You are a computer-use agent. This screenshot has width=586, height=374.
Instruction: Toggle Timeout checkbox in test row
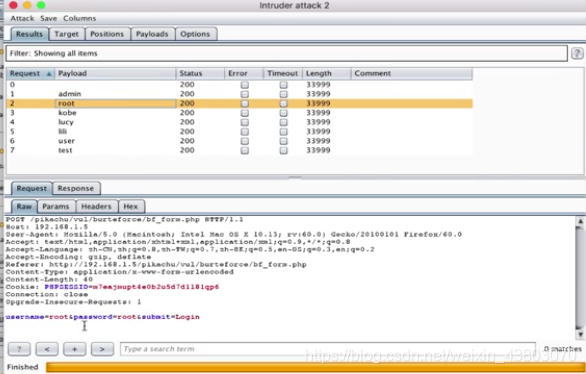coord(284,151)
